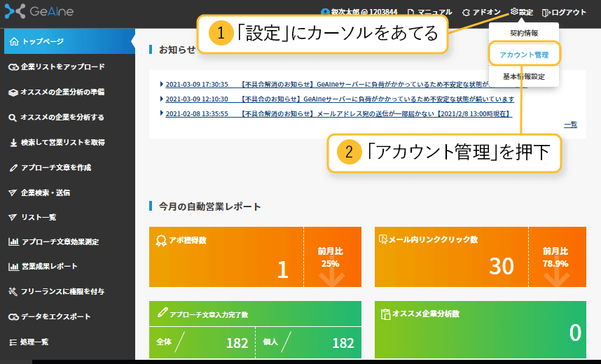Click the アポ獲得数 value 1
This screenshot has height=364, width=601.
282,269
